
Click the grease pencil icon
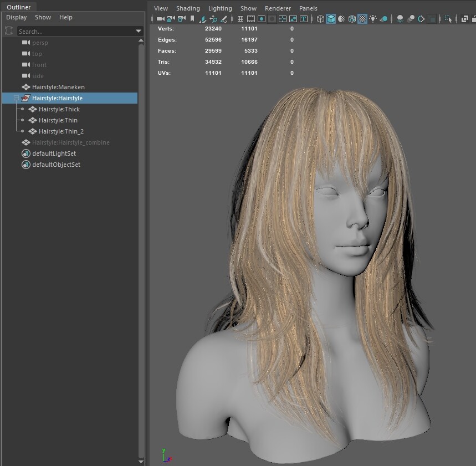click(x=223, y=19)
